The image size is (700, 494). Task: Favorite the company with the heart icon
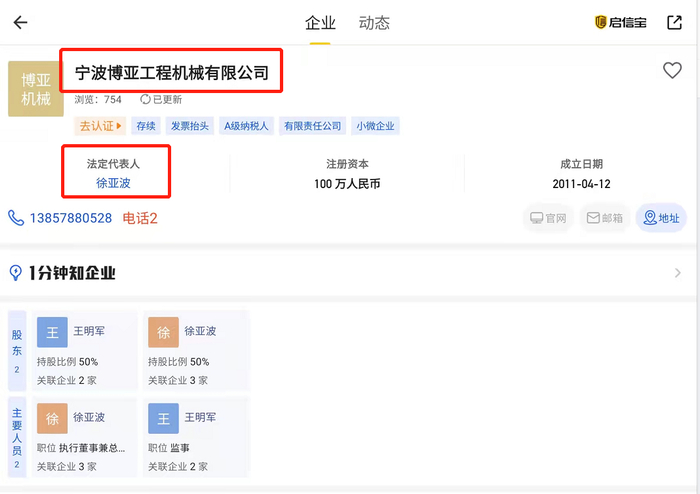(672, 71)
